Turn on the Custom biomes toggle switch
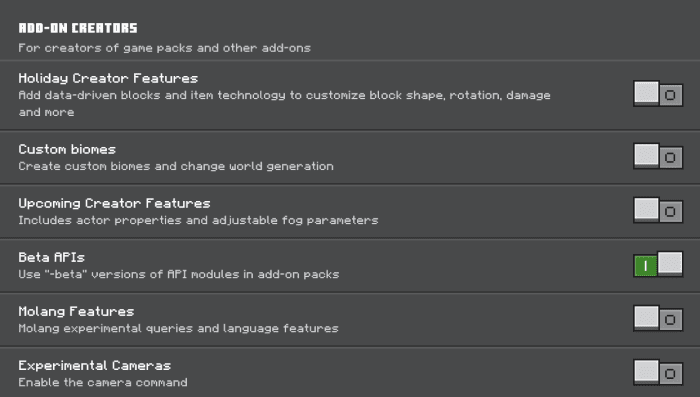 click(x=658, y=156)
